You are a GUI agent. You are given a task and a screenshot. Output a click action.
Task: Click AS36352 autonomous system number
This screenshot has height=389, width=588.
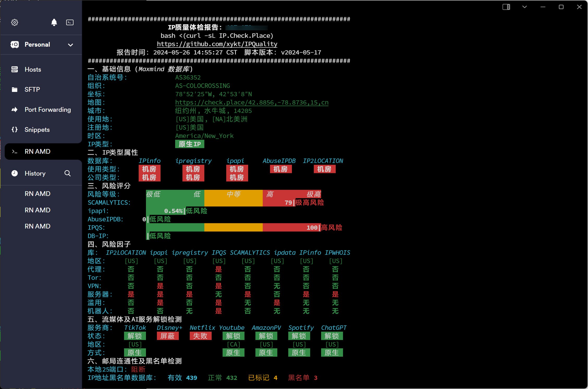(188, 77)
